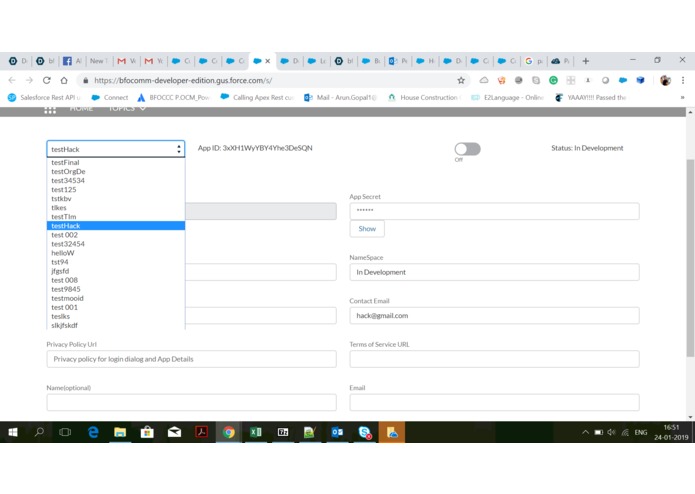Open the community app launcher grid icon
The width and height of the screenshot is (695, 494).
50,110
